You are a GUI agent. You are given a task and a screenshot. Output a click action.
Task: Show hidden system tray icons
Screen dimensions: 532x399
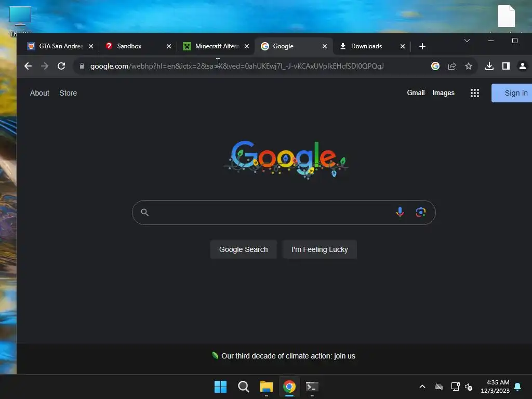pos(422,387)
